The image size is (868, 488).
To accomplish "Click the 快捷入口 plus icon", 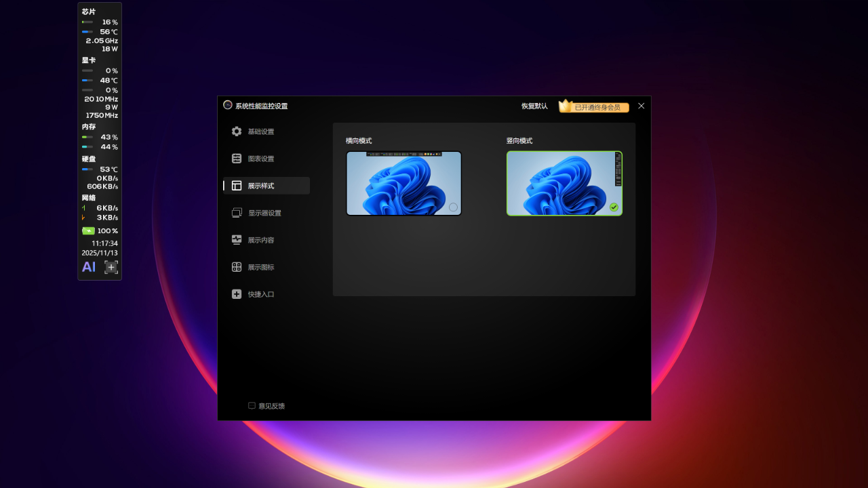I will coord(236,294).
